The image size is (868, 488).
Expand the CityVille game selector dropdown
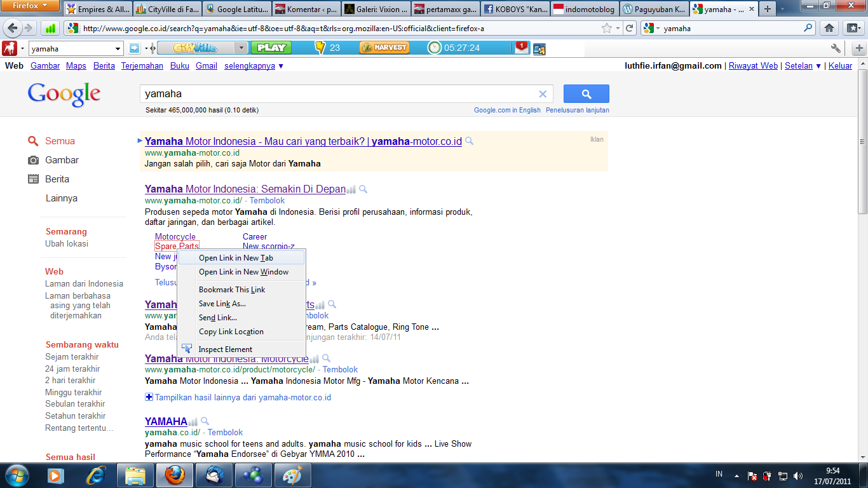pos(241,48)
